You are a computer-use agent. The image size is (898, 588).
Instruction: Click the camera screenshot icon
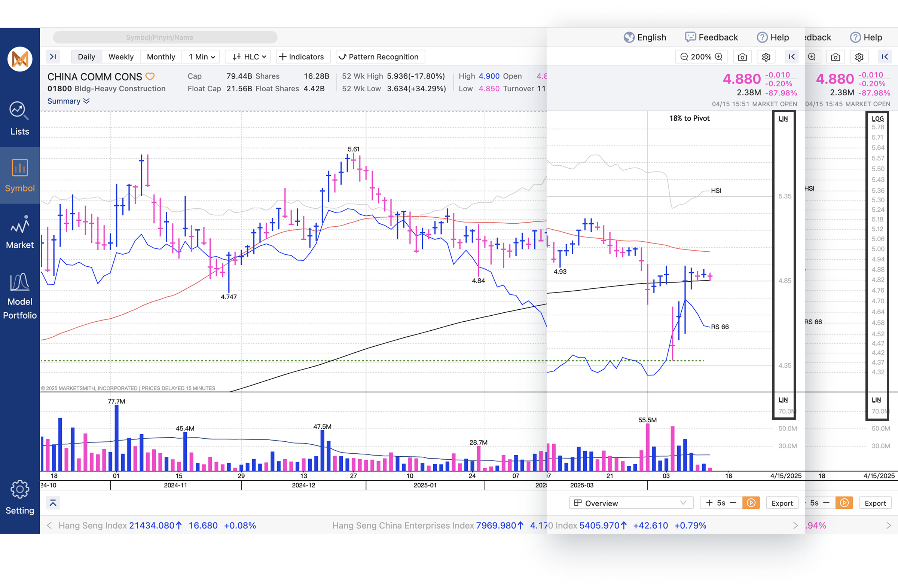(742, 57)
